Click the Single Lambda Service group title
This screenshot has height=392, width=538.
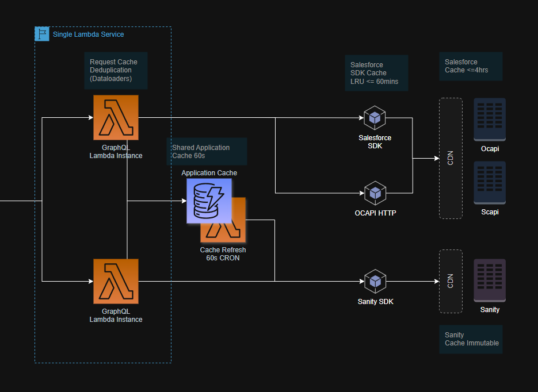coord(88,34)
